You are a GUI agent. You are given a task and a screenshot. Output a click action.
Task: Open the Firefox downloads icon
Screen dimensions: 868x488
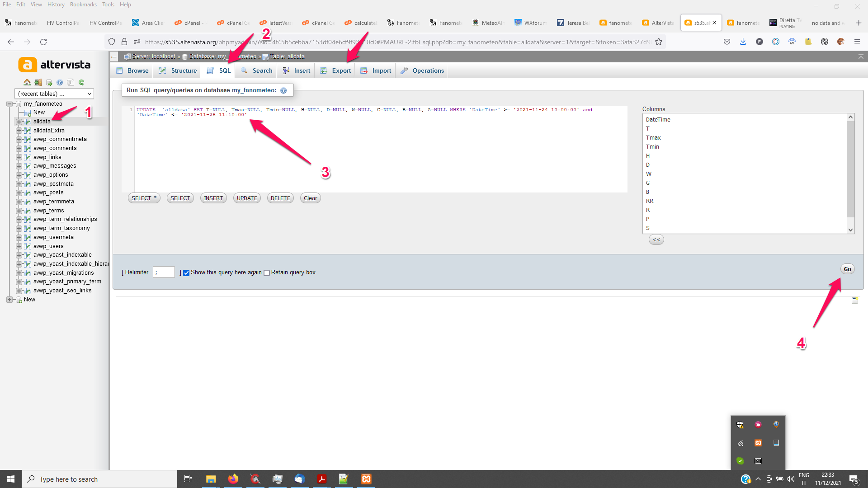743,42
